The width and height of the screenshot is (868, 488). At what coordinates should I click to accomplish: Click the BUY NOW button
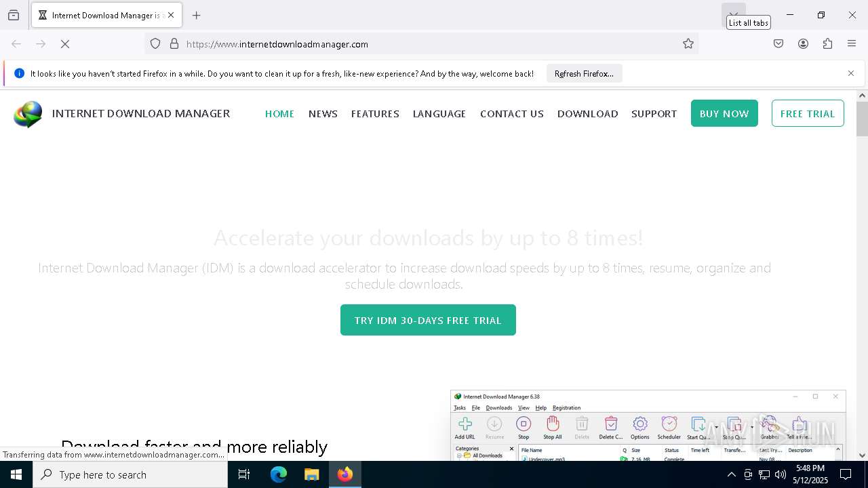pyautogui.click(x=724, y=113)
